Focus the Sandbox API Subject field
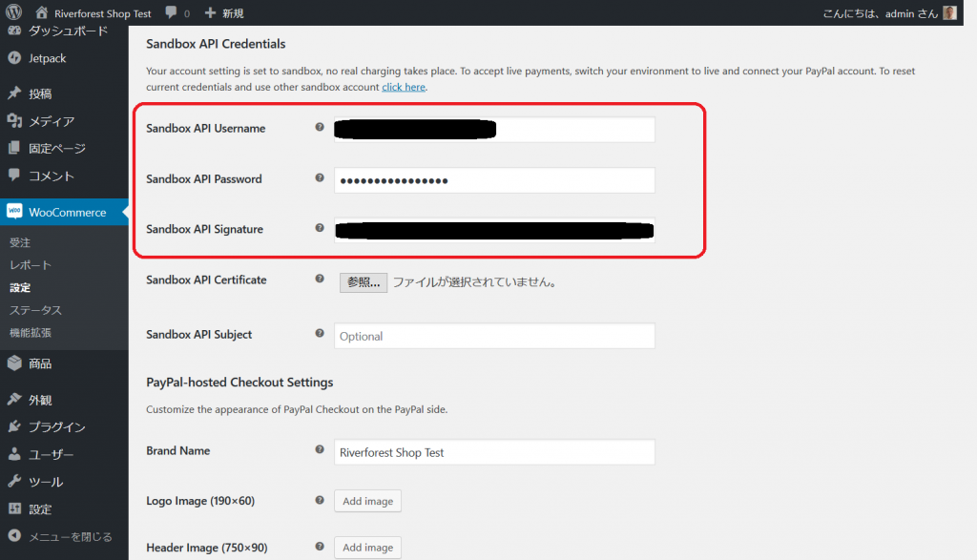 click(494, 336)
